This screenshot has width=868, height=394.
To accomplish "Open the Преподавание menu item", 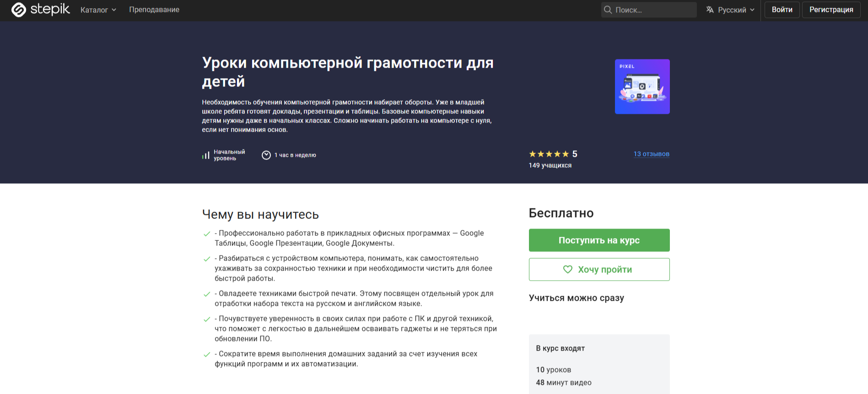I will click(154, 10).
